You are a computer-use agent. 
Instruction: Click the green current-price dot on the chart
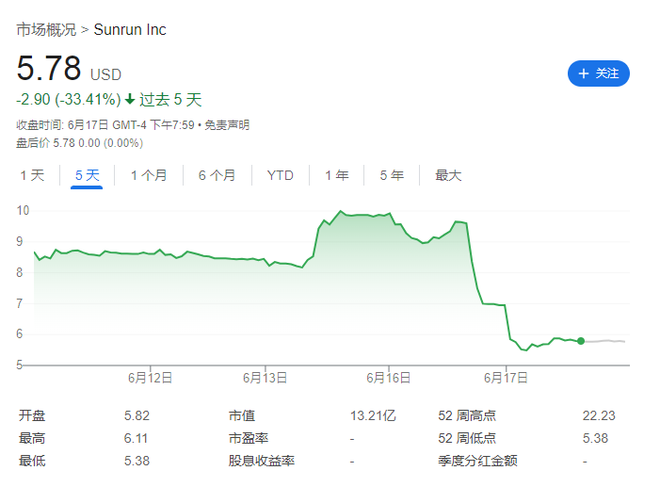581,341
